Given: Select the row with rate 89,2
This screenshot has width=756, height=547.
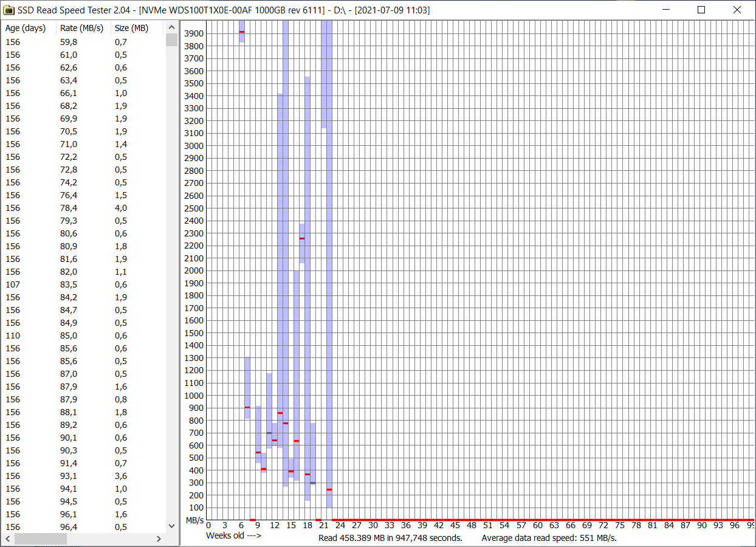Looking at the screenshot, I should [83, 425].
